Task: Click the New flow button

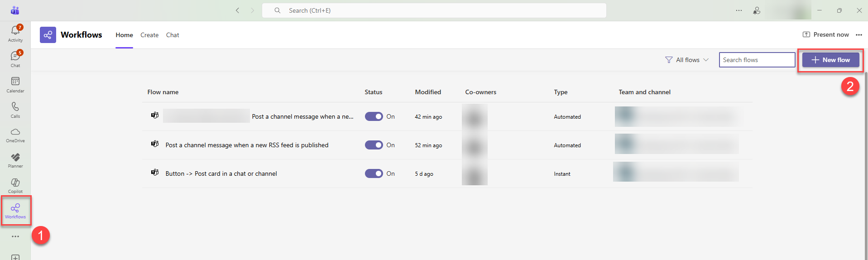Action: (x=830, y=60)
